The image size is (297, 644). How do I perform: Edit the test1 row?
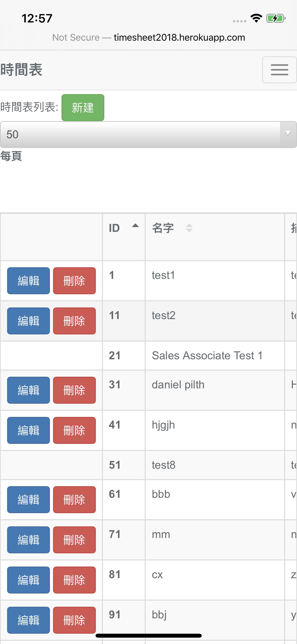[x=29, y=280]
